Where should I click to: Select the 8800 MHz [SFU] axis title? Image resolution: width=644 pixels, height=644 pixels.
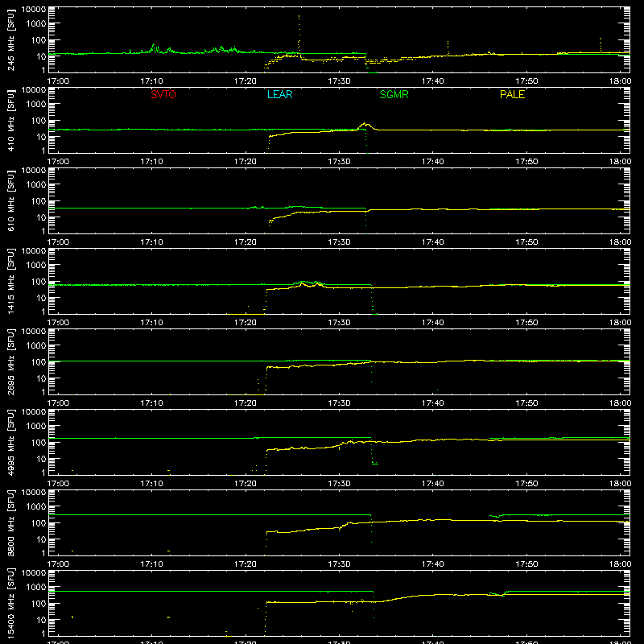(x=11, y=522)
